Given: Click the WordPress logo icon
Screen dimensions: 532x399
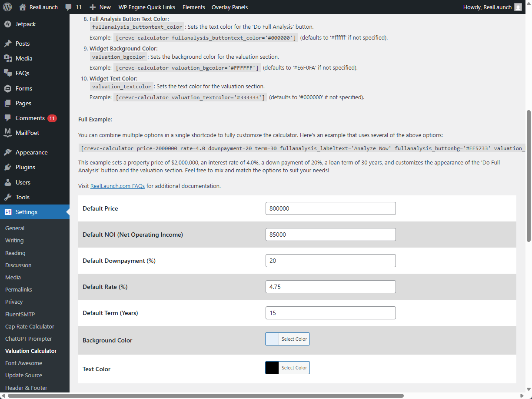Looking at the screenshot, I should click(x=7, y=7).
